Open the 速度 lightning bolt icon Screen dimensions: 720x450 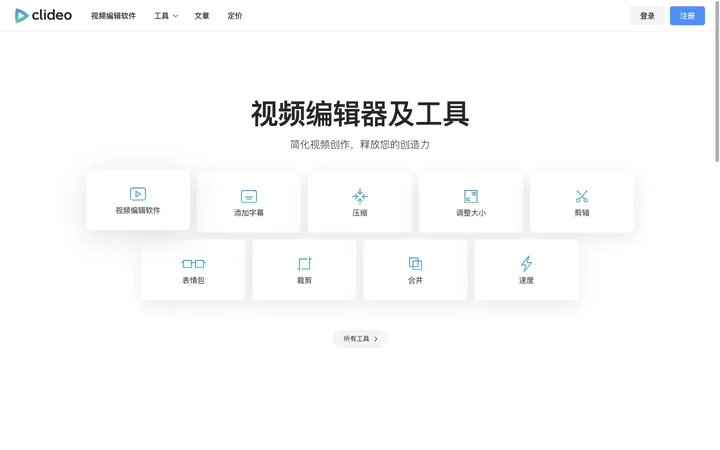tap(526, 264)
